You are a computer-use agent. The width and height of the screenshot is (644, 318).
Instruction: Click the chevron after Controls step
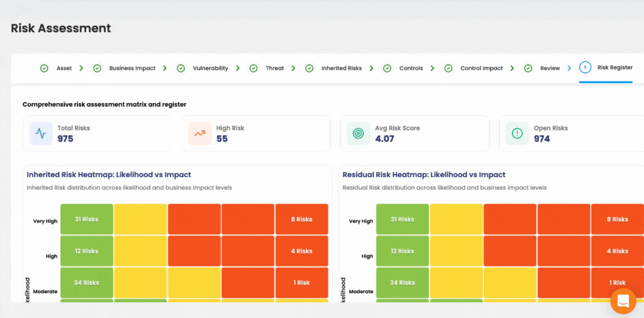(x=433, y=68)
